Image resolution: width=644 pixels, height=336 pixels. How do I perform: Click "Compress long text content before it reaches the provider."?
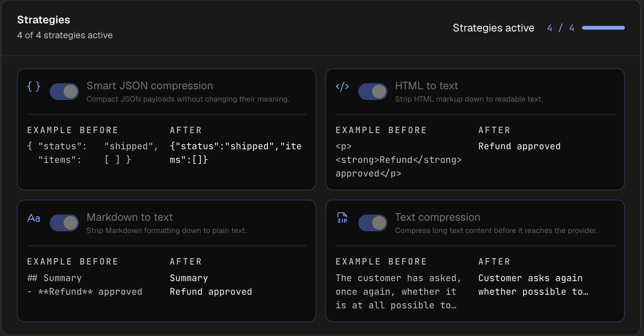point(496,231)
